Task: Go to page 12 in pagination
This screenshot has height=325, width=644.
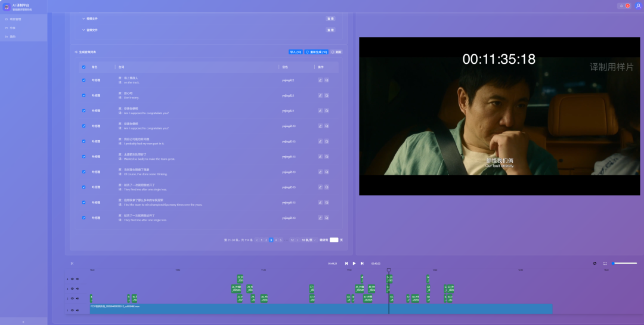Action: point(292,240)
